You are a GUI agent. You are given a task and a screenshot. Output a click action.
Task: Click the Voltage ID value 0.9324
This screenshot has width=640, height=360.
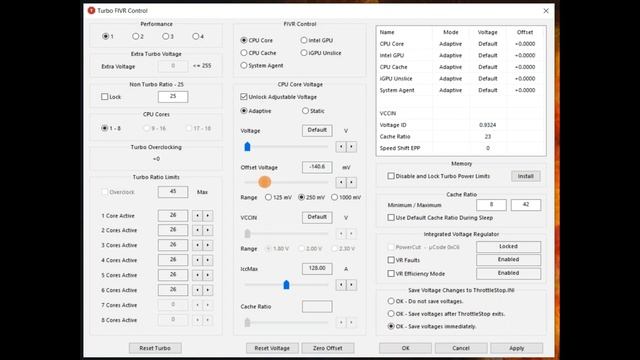coord(488,125)
